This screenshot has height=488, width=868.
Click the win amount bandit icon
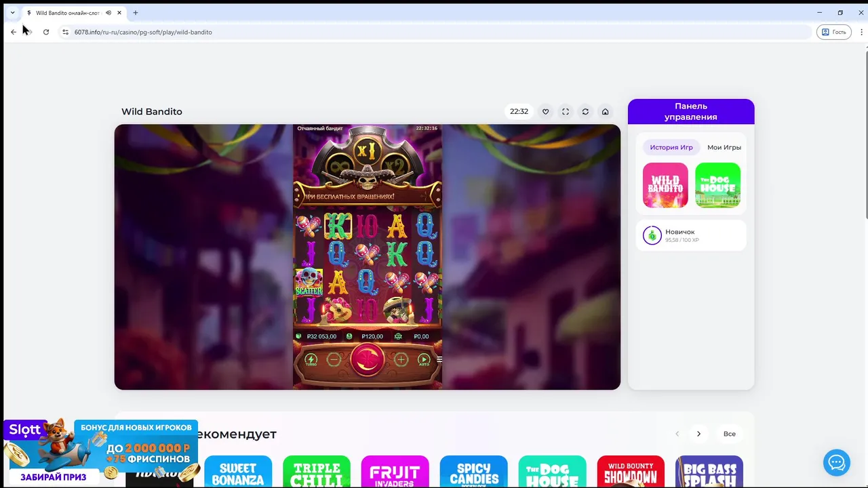click(399, 336)
